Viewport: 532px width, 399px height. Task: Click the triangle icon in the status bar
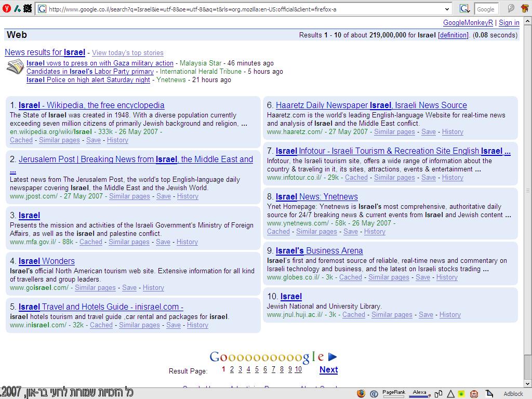pyautogui.click(x=450, y=394)
